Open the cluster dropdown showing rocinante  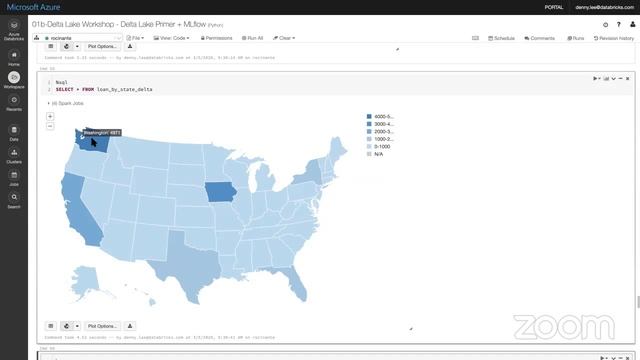tap(78, 38)
